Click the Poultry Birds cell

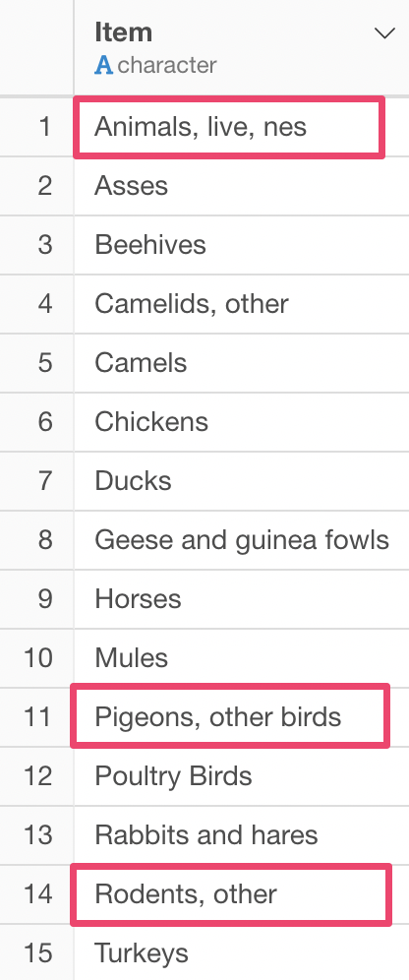(242, 775)
